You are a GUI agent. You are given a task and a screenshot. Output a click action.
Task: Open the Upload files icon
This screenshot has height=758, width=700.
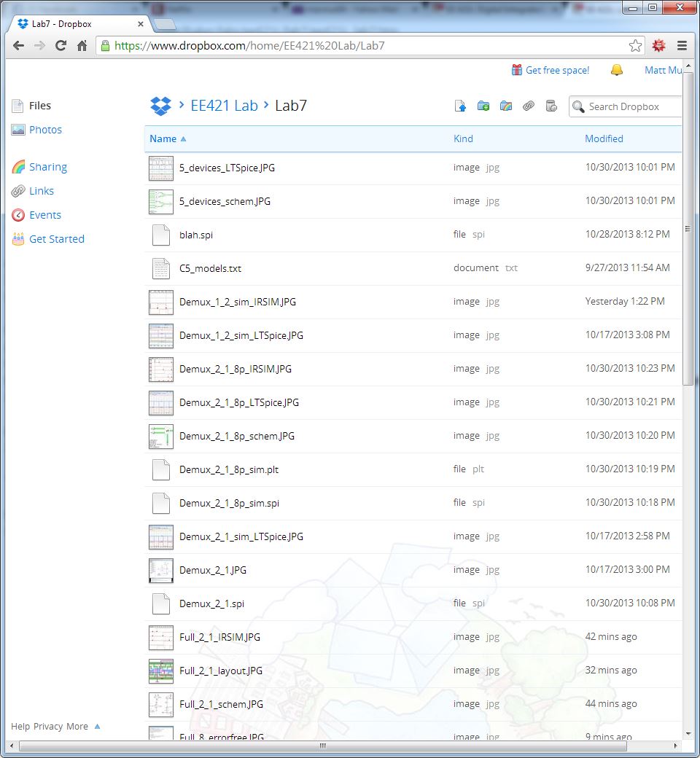(460, 106)
